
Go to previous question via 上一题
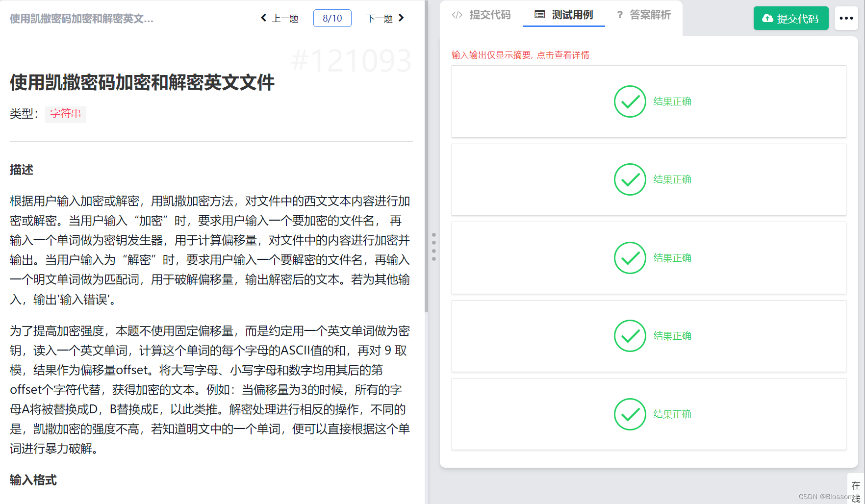point(286,18)
